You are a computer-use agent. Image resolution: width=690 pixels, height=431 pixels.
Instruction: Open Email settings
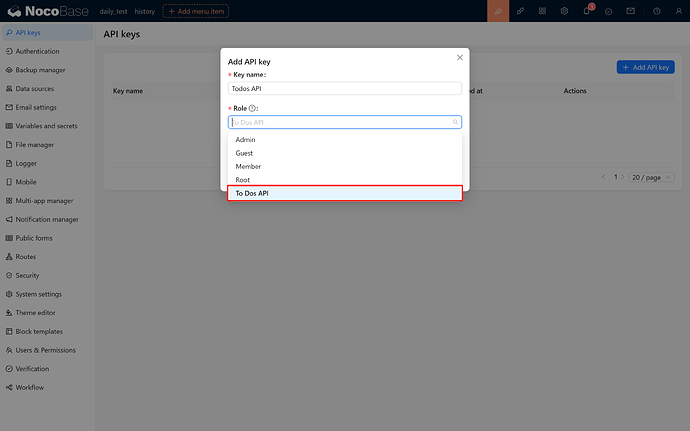48,107
